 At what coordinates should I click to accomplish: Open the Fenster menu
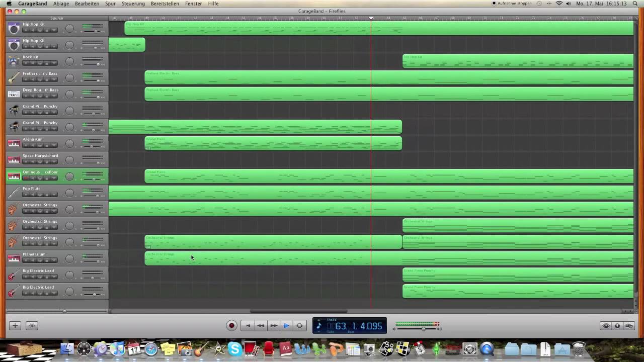(x=194, y=4)
